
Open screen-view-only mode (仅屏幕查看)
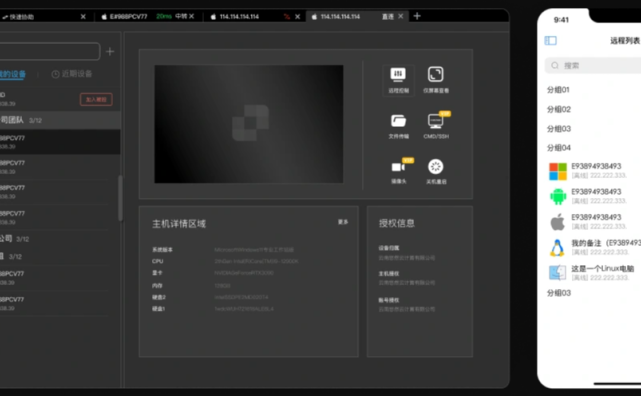pyautogui.click(x=436, y=80)
